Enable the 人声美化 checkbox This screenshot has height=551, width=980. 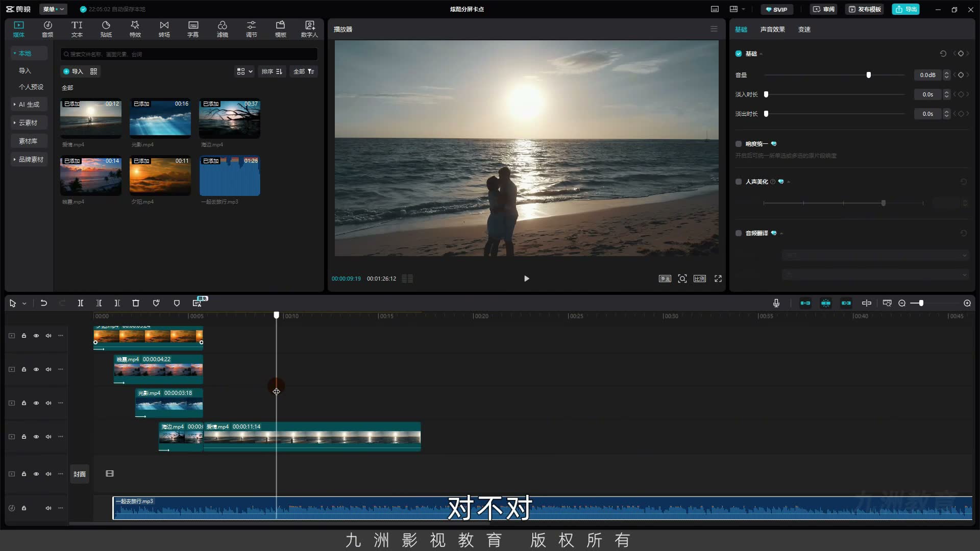click(x=739, y=182)
